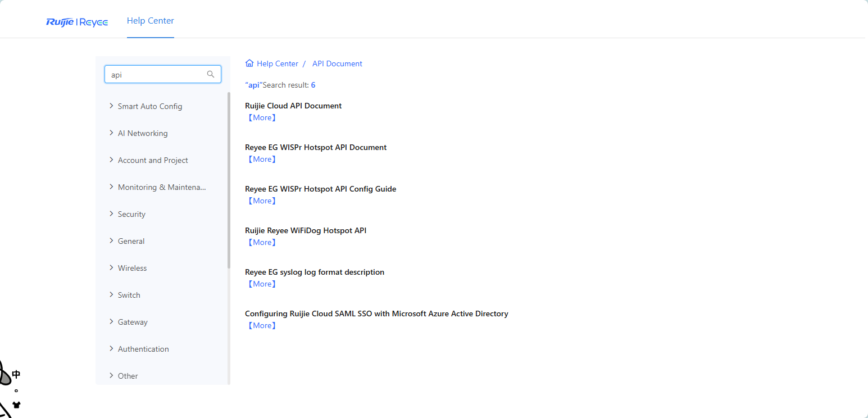The width and height of the screenshot is (868, 418).
Task: Select Authentication in sidebar
Action: pos(143,349)
